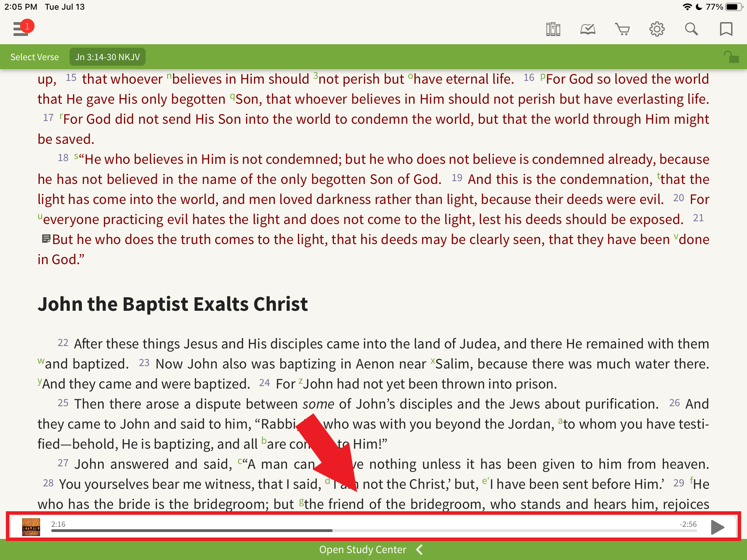
Task: Open cross-reference z before 'John had not yet'
Action: point(301,381)
